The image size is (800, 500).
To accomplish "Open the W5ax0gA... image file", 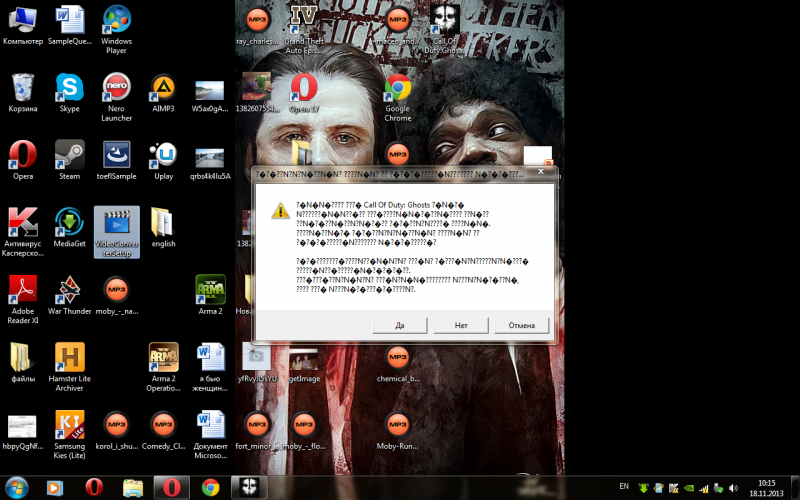I will click(210, 97).
